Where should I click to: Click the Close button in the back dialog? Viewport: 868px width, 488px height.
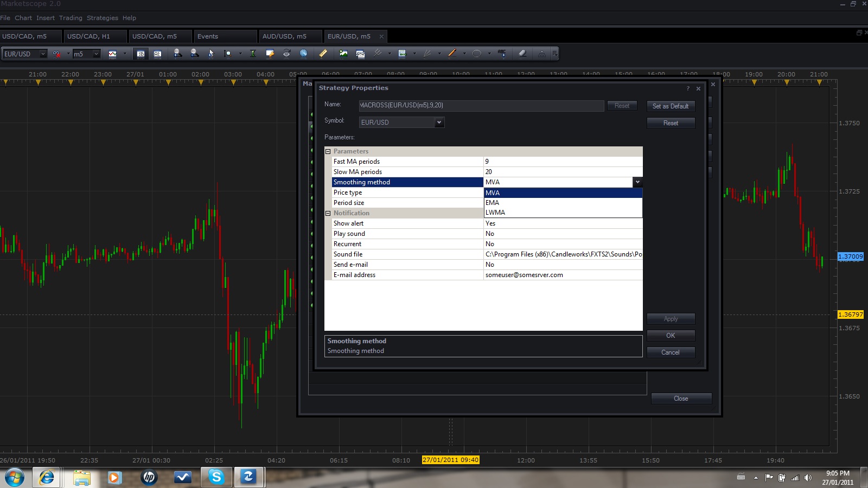point(681,399)
